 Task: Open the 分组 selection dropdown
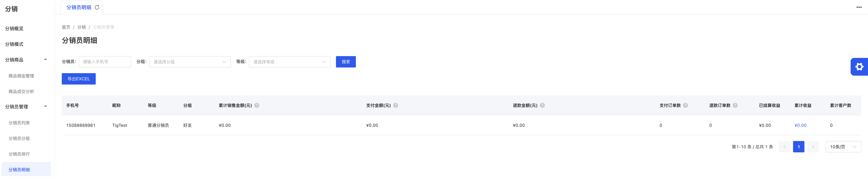[190, 62]
